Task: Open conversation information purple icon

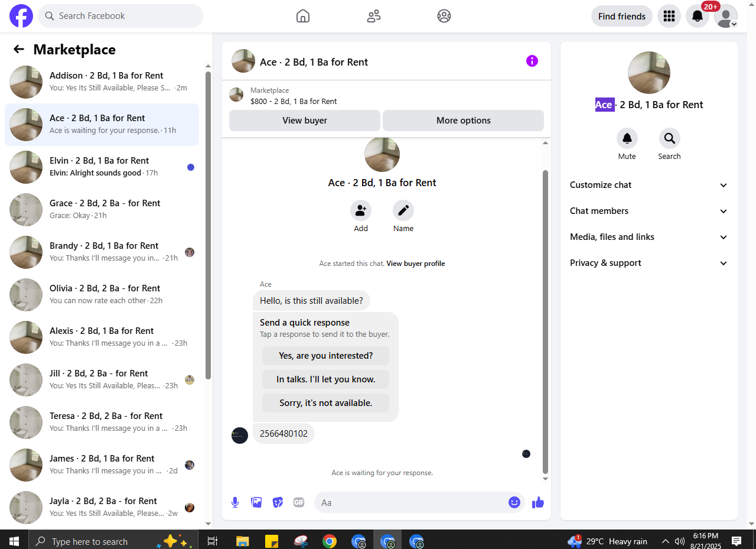Action: tap(532, 61)
